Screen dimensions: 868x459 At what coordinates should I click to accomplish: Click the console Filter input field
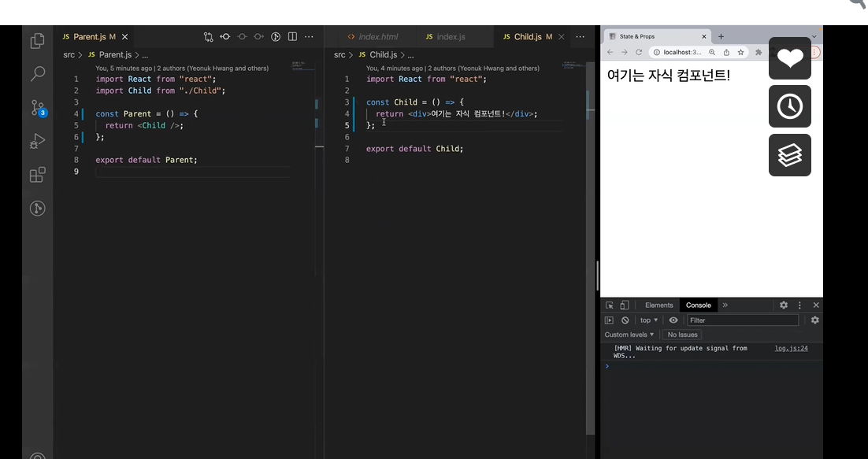(x=743, y=320)
